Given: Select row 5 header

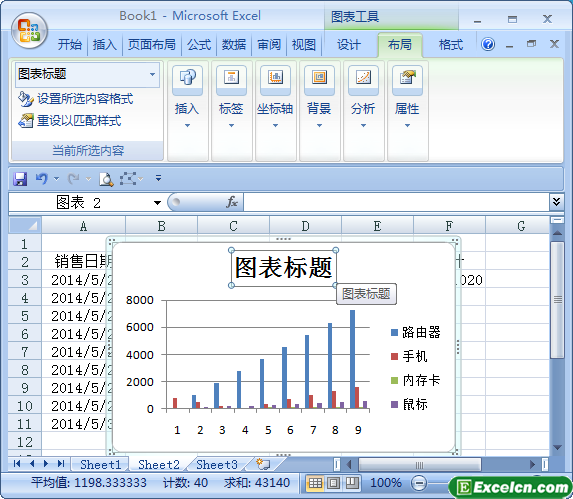Looking at the screenshot, I should tap(25, 316).
